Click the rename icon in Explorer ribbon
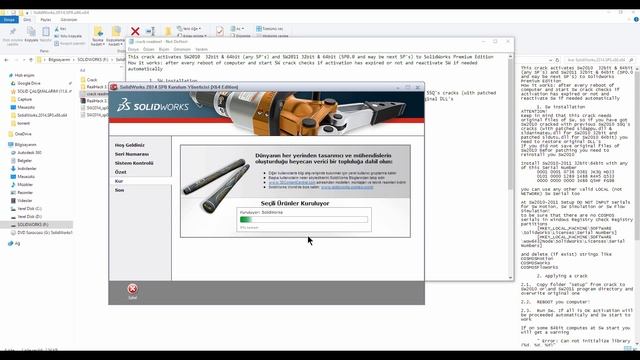Viewport: 640px width, 360px height. pyautogui.click(x=150, y=31)
